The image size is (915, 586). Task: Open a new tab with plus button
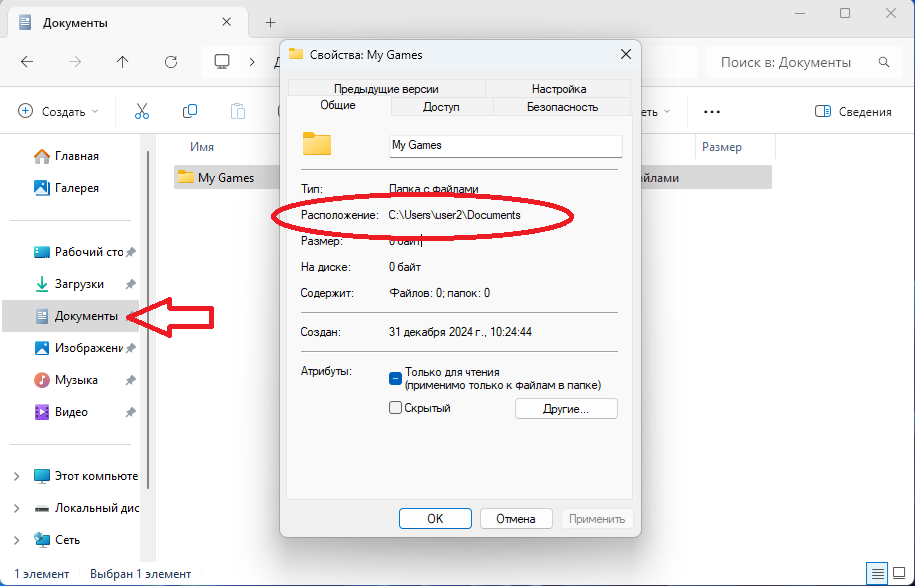pos(270,22)
